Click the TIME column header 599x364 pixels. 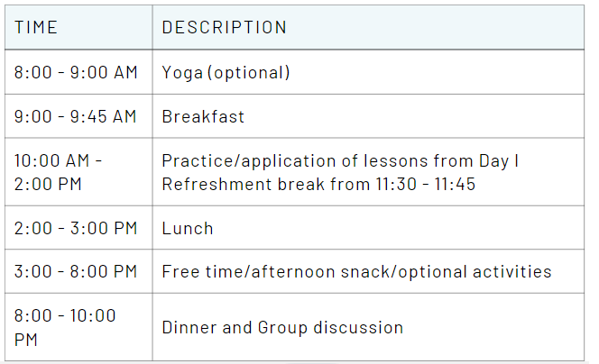pos(36,28)
